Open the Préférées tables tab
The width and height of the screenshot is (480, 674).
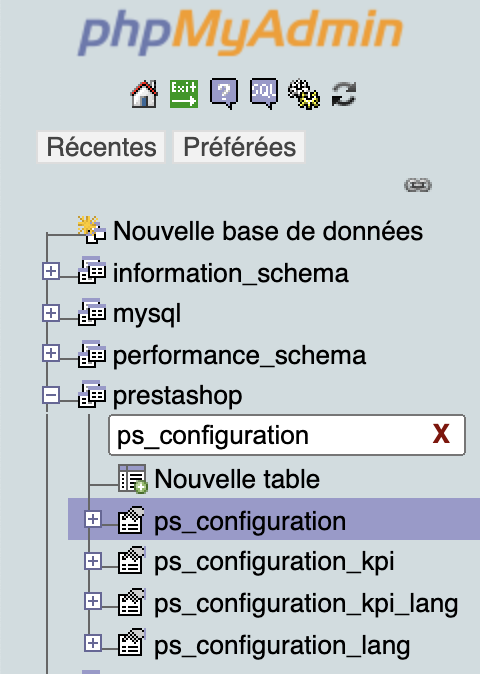click(x=239, y=147)
